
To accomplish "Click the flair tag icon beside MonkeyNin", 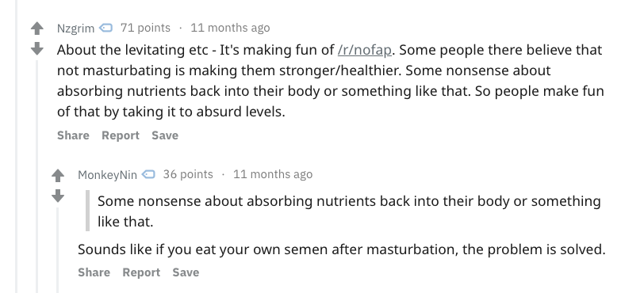I will (x=148, y=174).
